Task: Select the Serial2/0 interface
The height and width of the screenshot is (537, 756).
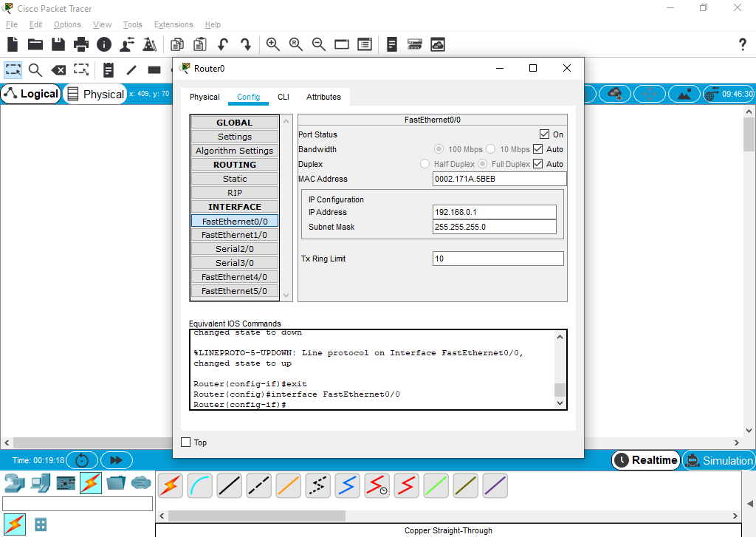Action: click(x=235, y=249)
